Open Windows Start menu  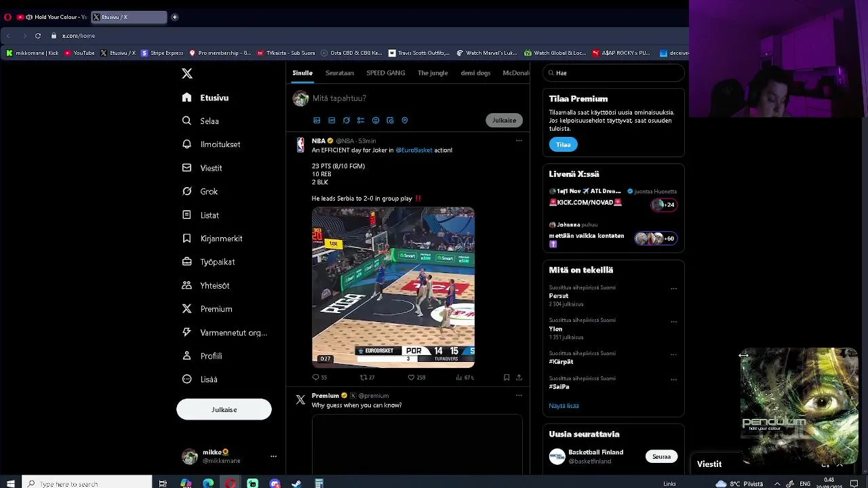pyautogui.click(x=10, y=483)
